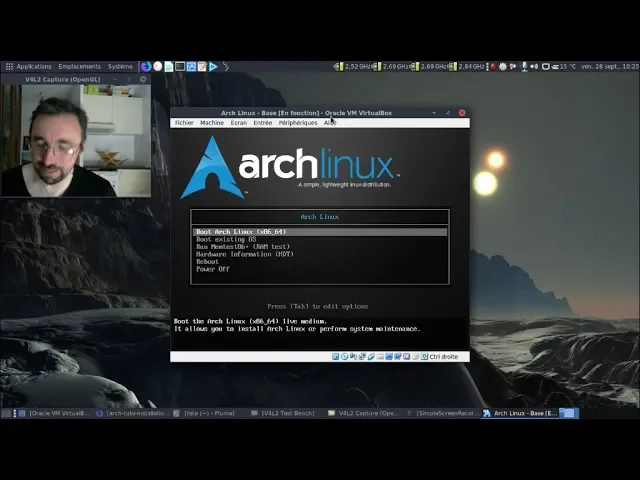Switch to SimpleScreenRecorder taskbar entry
Viewport: 640px width, 480px height.
[x=442, y=413]
